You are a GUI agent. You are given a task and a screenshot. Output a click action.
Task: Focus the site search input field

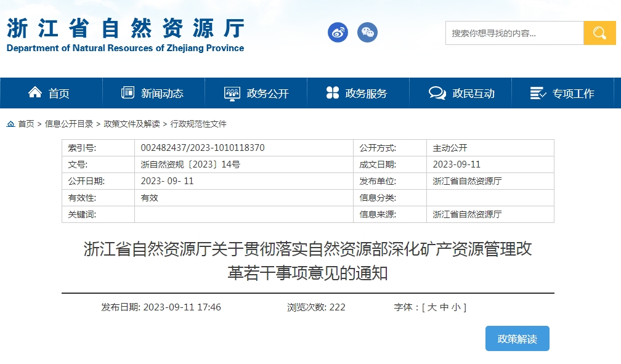click(x=514, y=33)
